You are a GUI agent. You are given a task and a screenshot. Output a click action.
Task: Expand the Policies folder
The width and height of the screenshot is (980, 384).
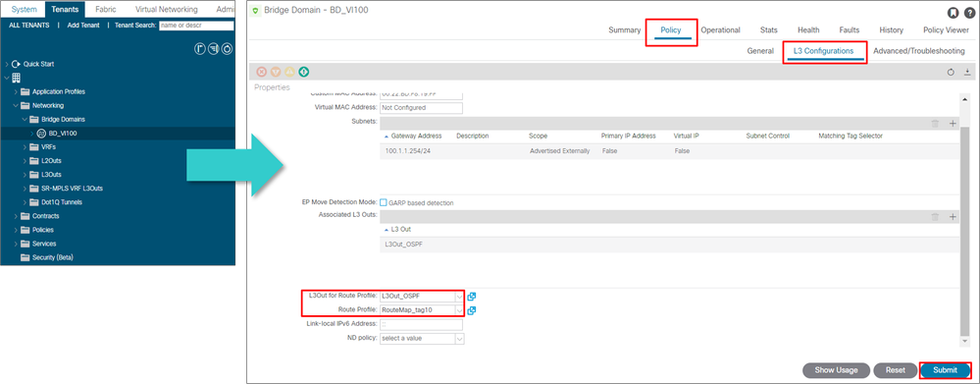17,230
